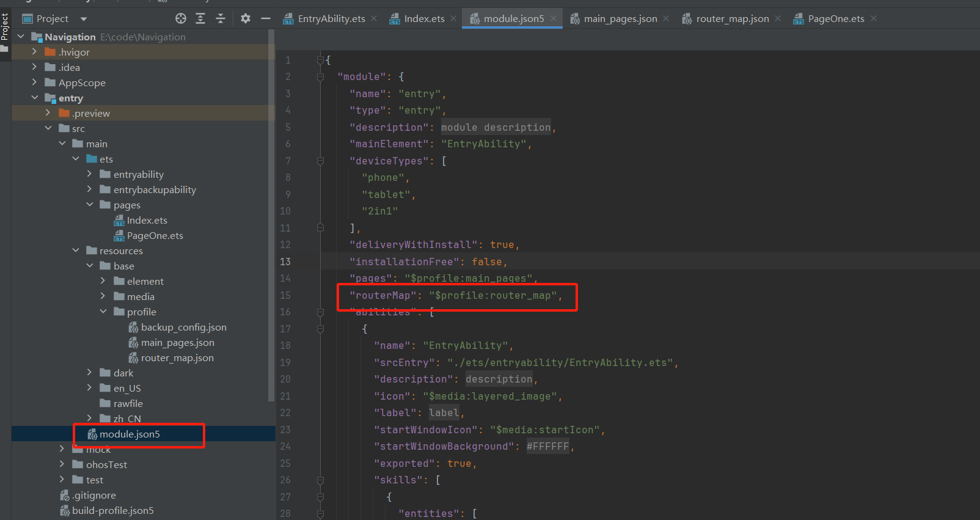Expand the test folder
980x520 pixels.
click(62, 480)
